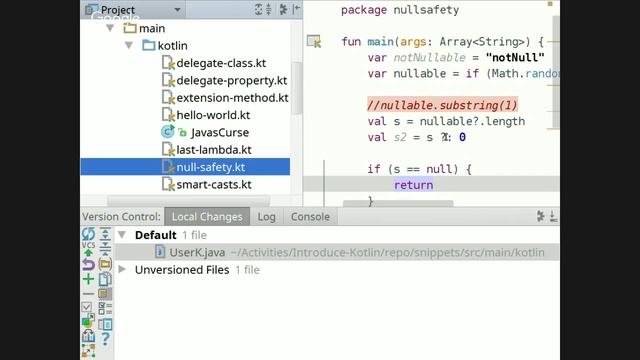Remove changelist with the minus icon
The height and width of the screenshot is (360, 640).
coord(88,294)
